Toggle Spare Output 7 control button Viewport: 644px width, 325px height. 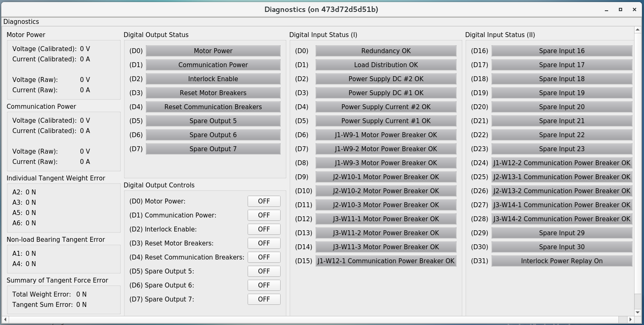pyautogui.click(x=264, y=299)
